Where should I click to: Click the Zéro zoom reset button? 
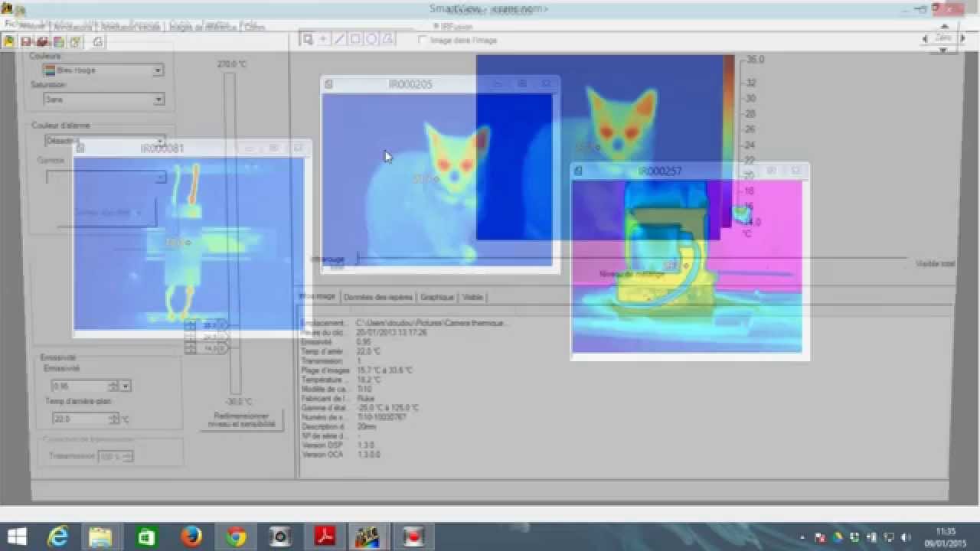pos(942,37)
